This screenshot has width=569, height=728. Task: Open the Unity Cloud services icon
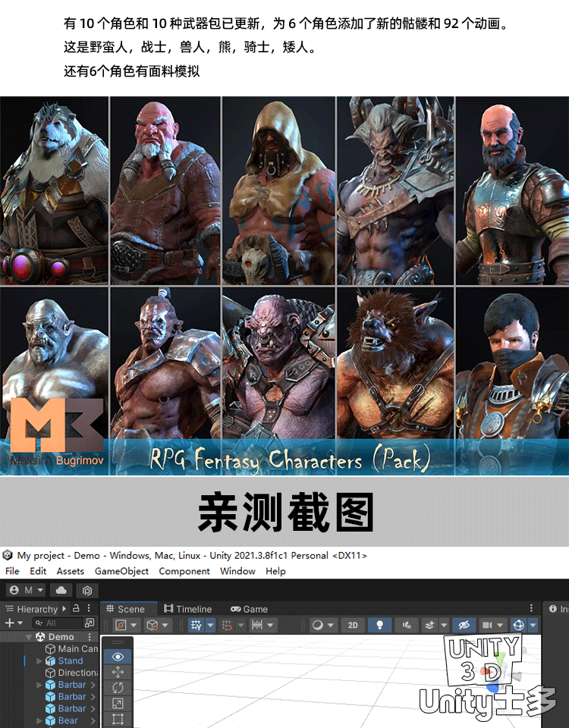click(x=61, y=590)
